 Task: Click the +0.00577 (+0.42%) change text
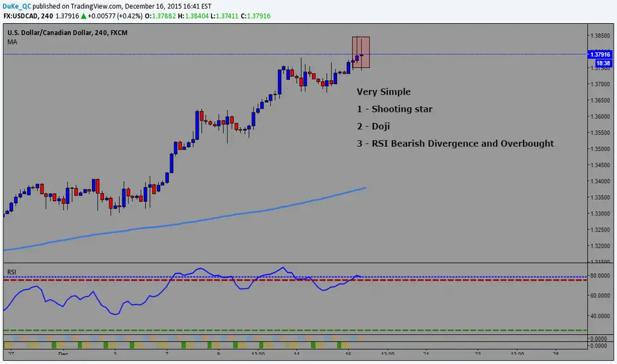pyautogui.click(x=115, y=16)
